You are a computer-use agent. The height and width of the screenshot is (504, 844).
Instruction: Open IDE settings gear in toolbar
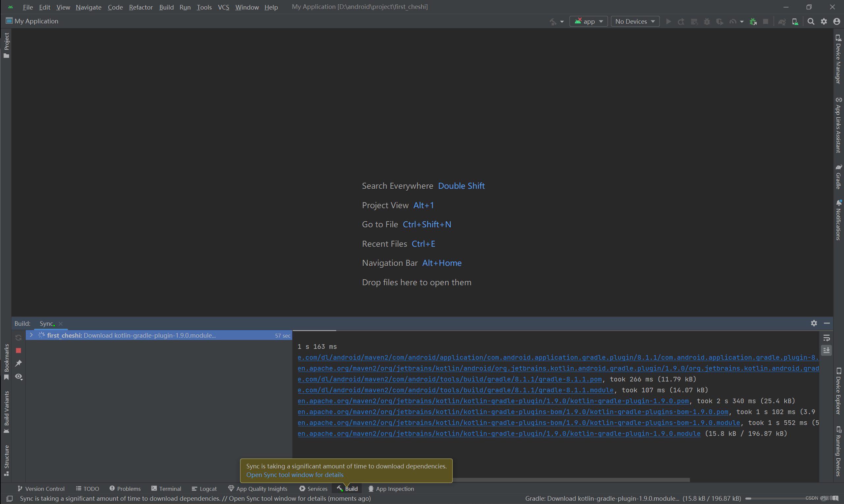coord(824,21)
